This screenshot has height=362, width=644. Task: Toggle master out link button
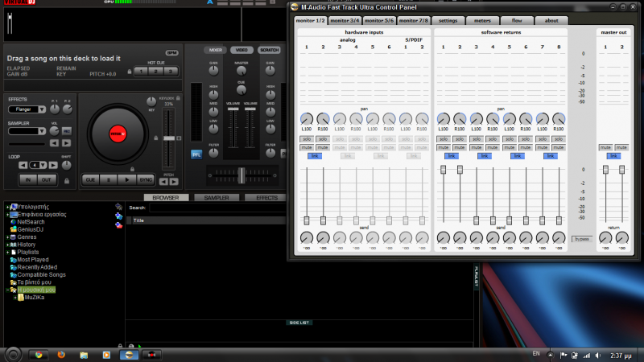(x=613, y=156)
